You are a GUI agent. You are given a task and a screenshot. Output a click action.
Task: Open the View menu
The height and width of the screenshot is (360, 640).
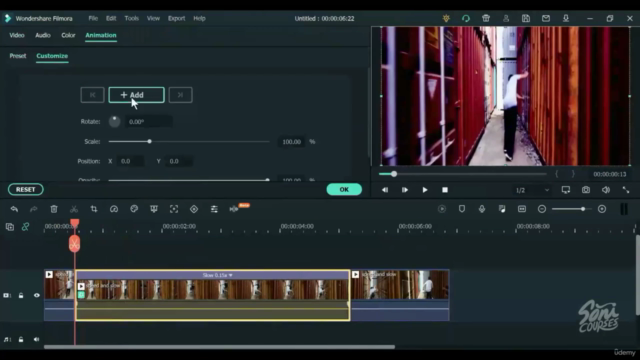tap(153, 18)
